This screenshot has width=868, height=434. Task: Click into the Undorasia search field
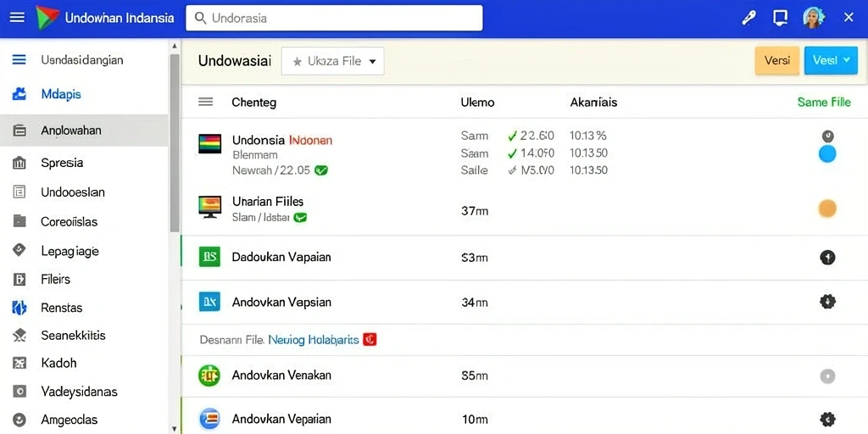[334, 19]
